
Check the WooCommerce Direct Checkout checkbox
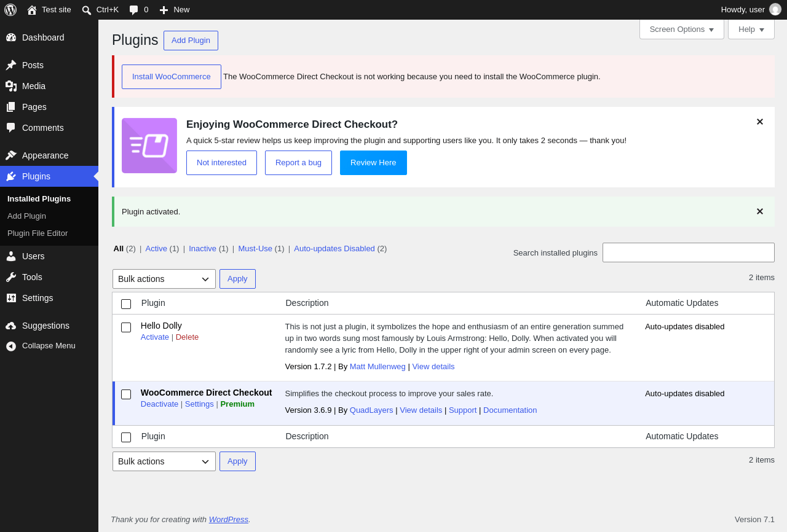coord(126,394)
